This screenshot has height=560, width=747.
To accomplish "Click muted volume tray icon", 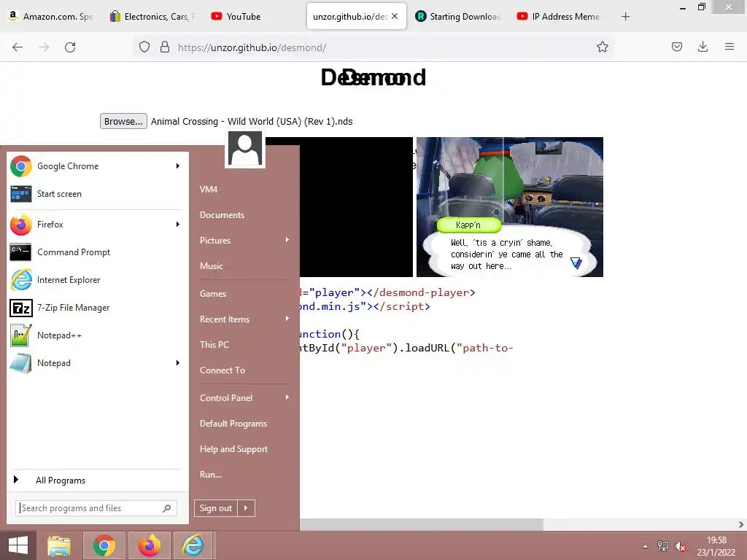I will point(681,546).
